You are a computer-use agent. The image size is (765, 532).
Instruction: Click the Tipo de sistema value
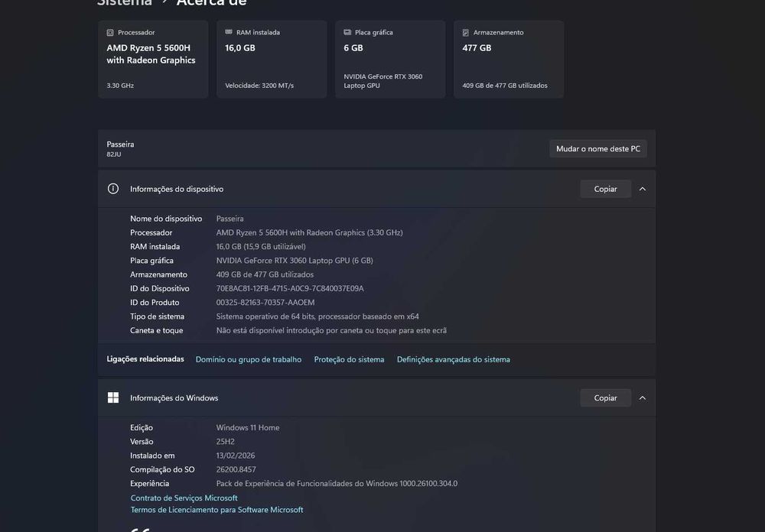point(317,316)
